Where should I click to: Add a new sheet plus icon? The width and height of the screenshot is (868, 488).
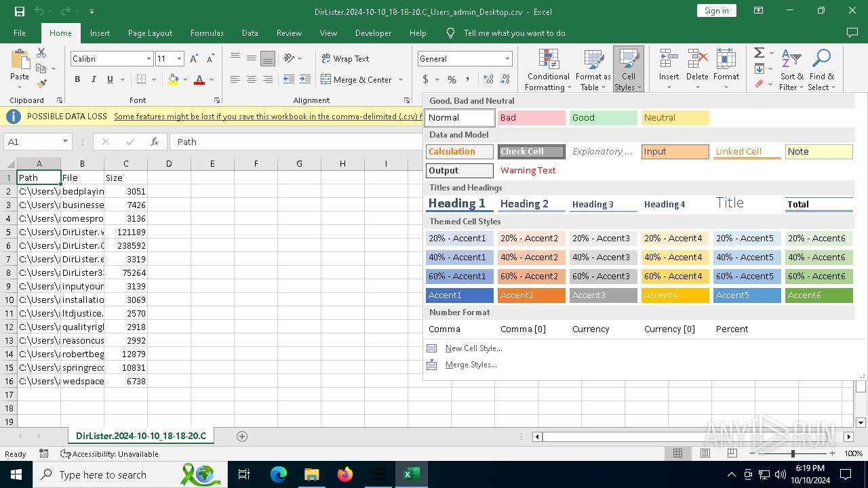242,436
